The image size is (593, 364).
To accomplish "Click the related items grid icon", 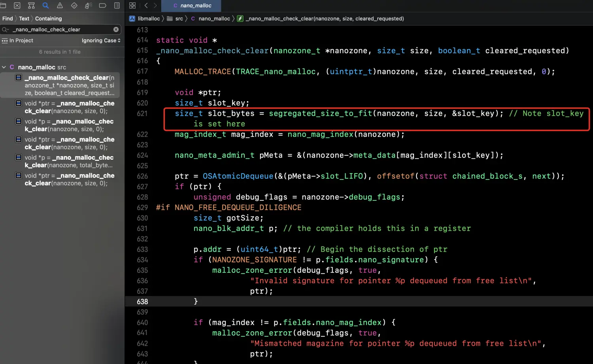I will (132, 6).
